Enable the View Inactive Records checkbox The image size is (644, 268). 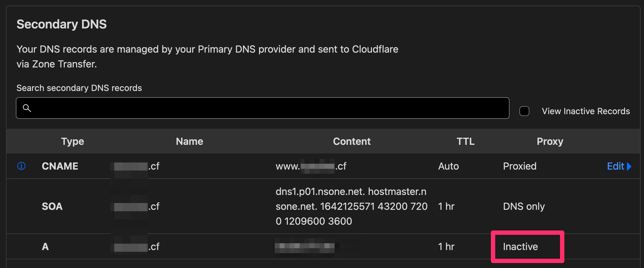[524, 111]
